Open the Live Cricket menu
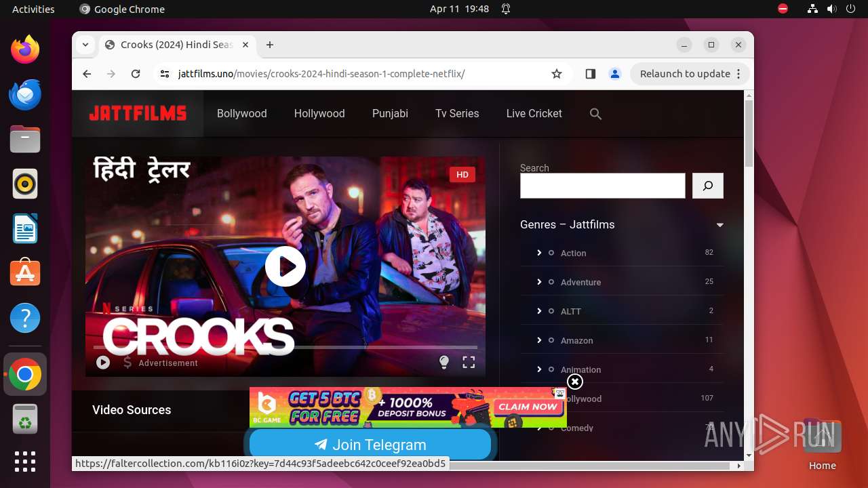The height and width of the screenshot is (488, 868). [534, 114]
